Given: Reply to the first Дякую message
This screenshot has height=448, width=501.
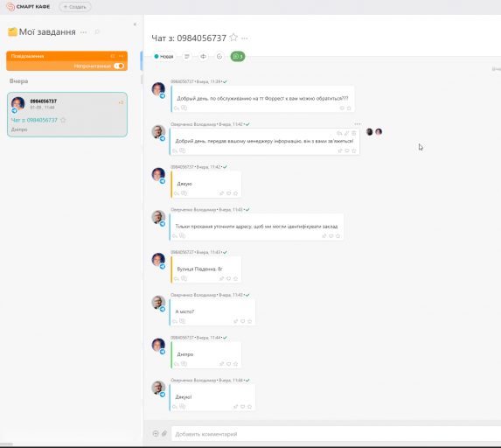Looking at the screenshot, I should [177, 193].
